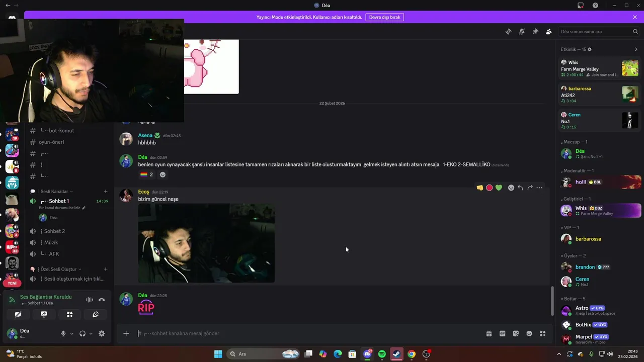
Task: Open add reaction picker on Ecoş message
Action: click(511, 188)
